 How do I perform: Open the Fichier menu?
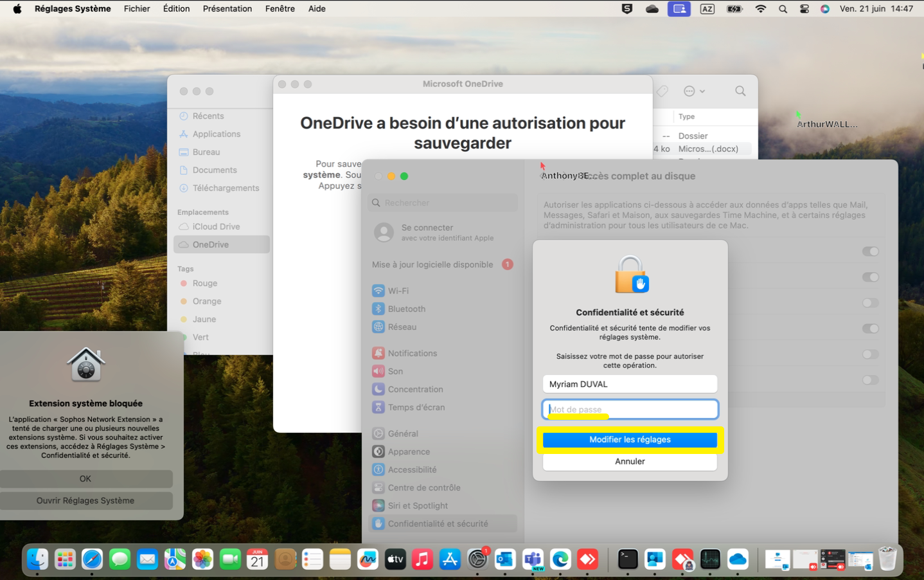(137, 9)
